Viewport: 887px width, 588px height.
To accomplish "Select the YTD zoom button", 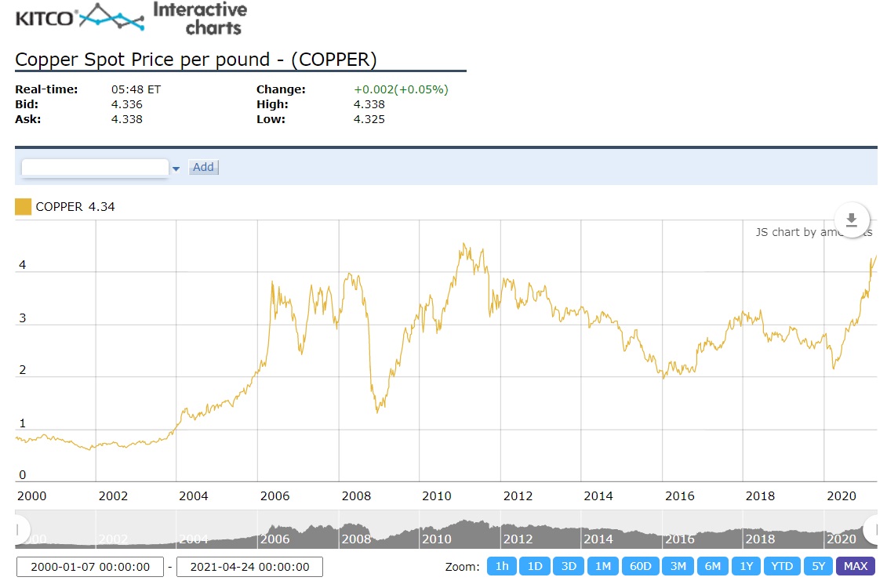I will [782, 566].
